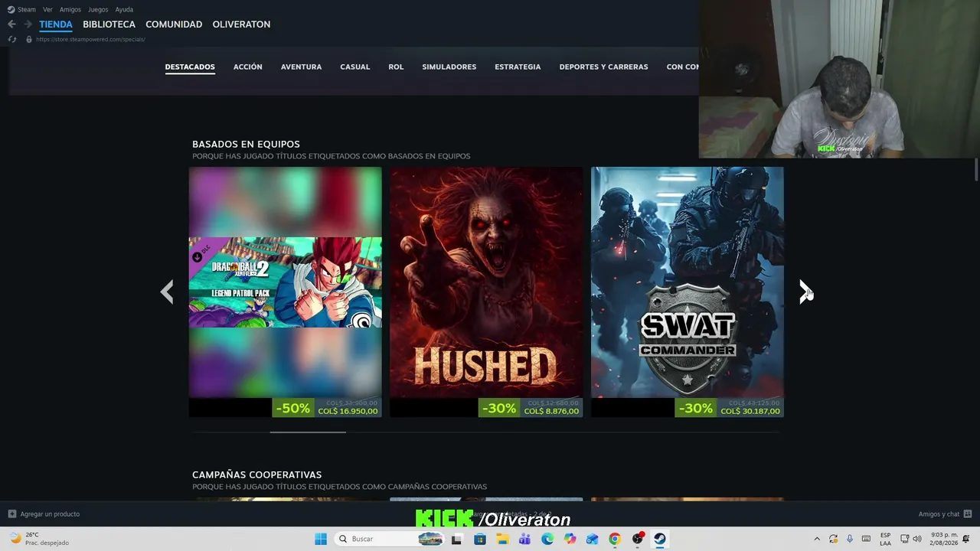Open the OLIVERATON profile section

point(241,24)
